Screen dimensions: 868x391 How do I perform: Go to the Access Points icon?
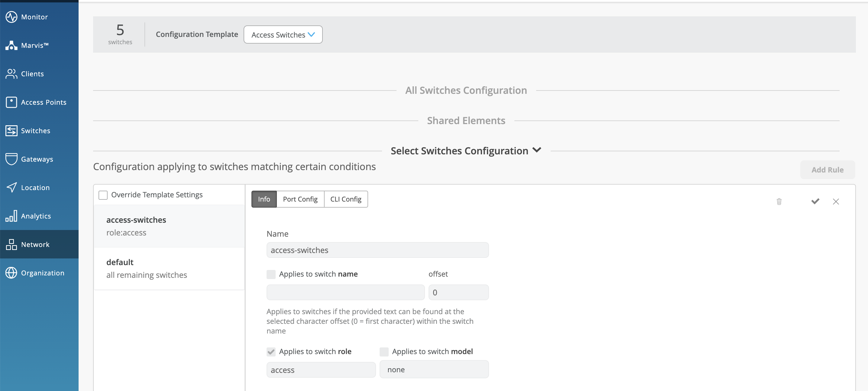(11, 102)
